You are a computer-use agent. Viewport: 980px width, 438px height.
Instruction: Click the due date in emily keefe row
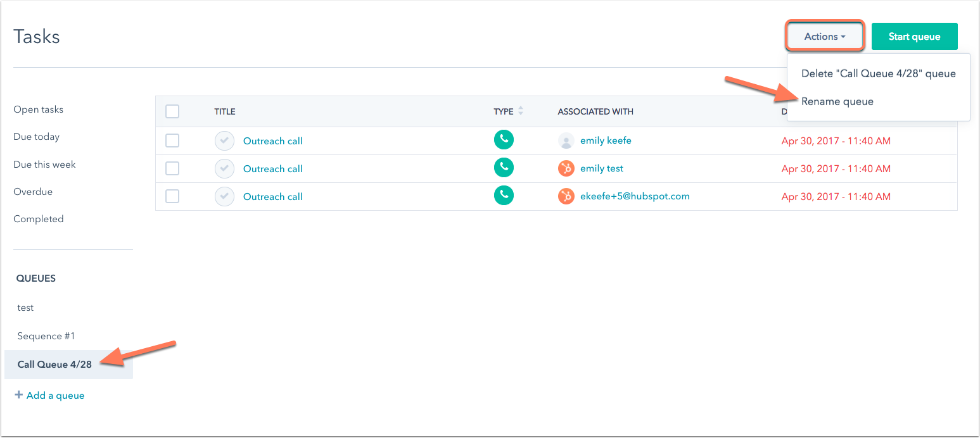click(836, 141)
